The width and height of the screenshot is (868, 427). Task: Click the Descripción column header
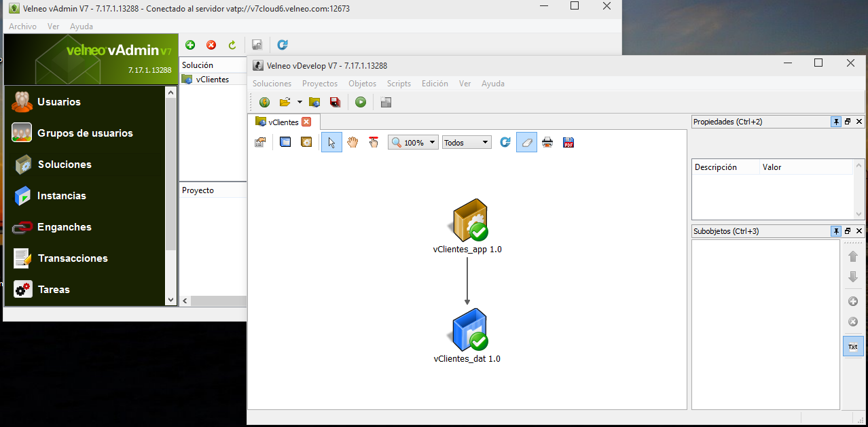pyautogui.click(x=725, y=167)
